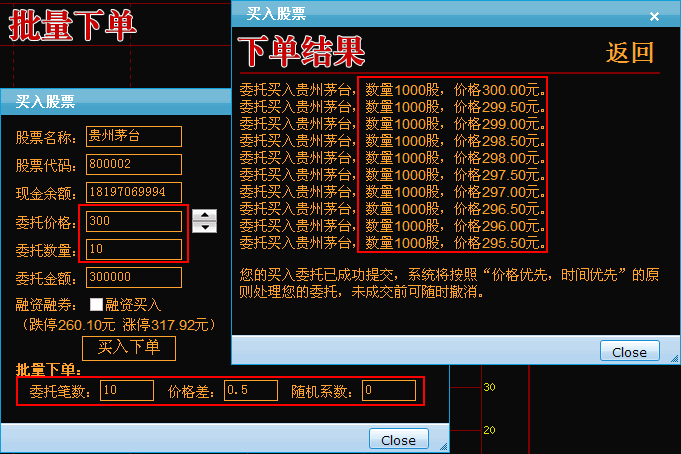Click the 委托价格 input field showing 300
The width and height of the screenshot is (681, 454).
134,221
